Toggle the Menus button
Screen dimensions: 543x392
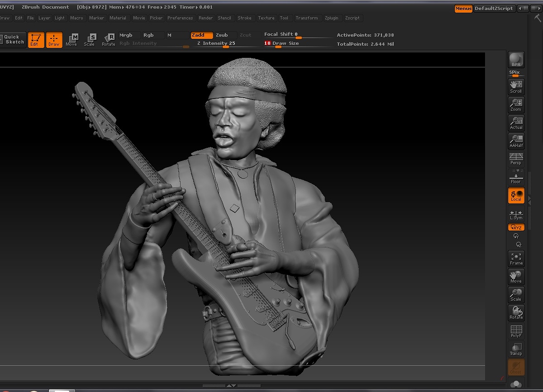click(x=463, y=8)
